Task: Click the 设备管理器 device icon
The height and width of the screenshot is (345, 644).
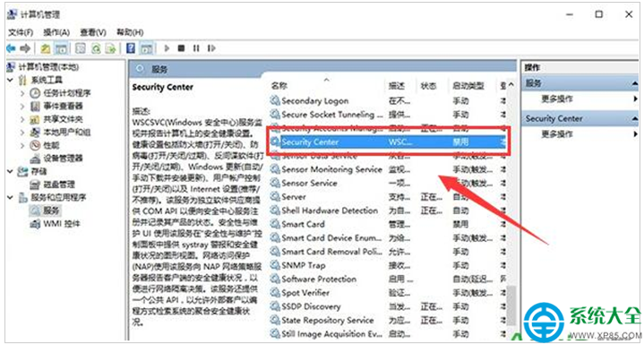Action: pyautogui.click(x=36, y=158)
